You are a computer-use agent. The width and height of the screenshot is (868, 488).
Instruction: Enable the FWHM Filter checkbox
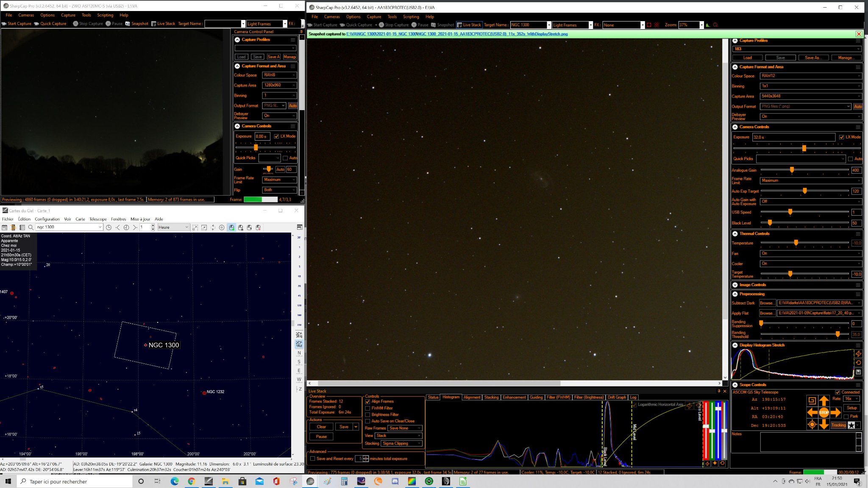[x=367, y=408]
